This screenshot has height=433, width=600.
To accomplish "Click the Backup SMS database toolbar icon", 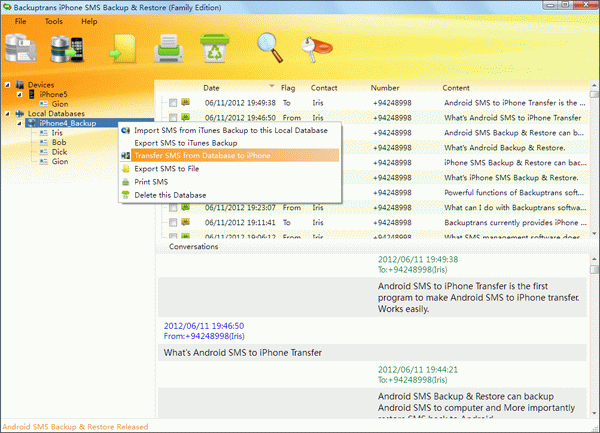I will [x=21, y=48].
